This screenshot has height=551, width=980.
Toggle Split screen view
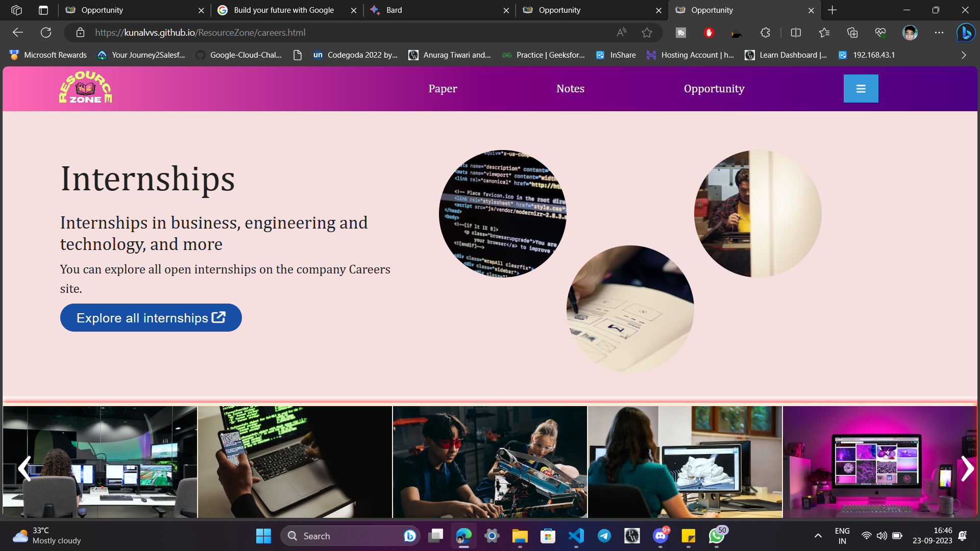point(796,33)
